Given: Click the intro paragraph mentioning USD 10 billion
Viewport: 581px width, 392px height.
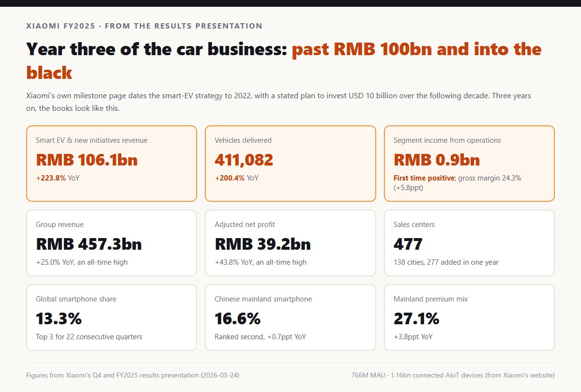Looking at the screenshot, I should 278,102.
